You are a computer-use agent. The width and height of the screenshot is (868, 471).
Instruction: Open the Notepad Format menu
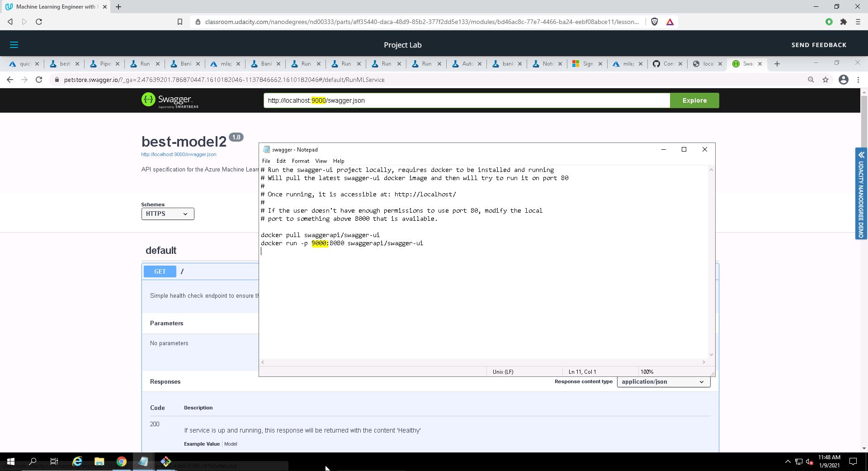[301, 161]
